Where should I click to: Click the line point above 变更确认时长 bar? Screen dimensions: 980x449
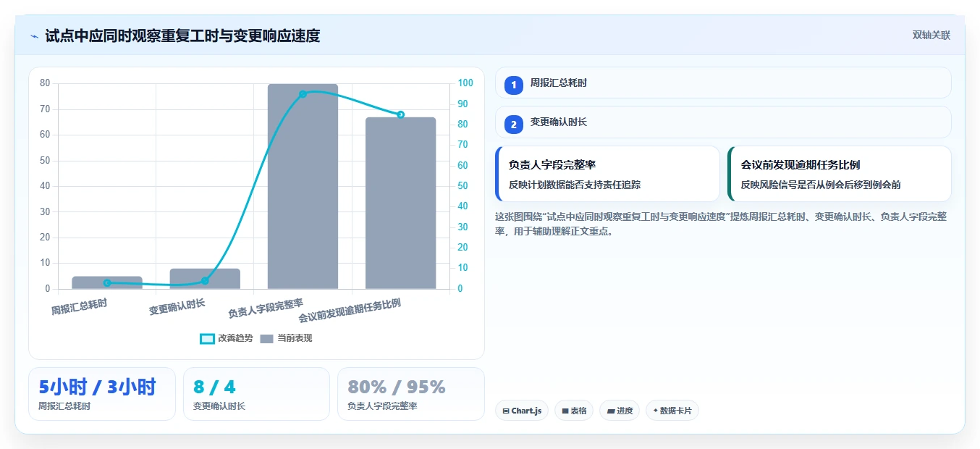205,281
